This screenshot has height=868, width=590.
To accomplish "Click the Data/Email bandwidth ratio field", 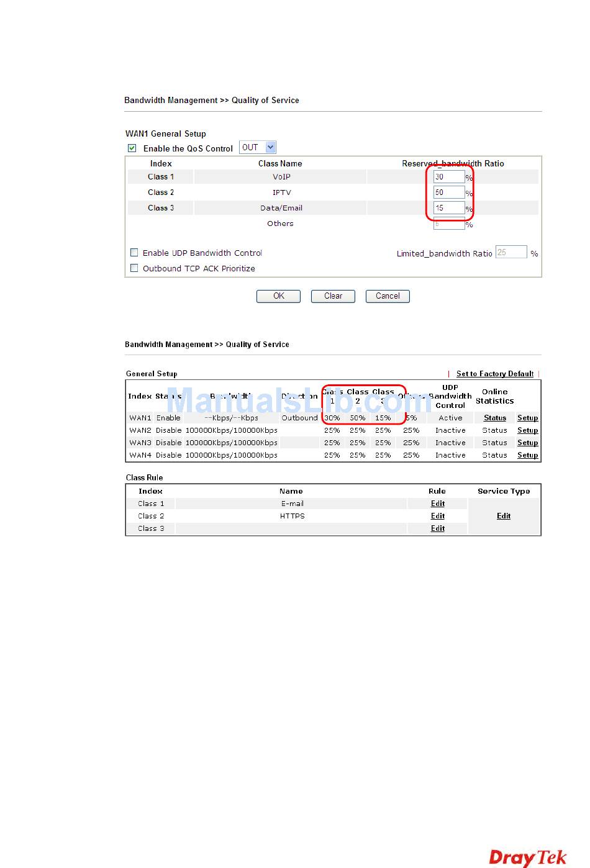I will click(x=449, y=208).
